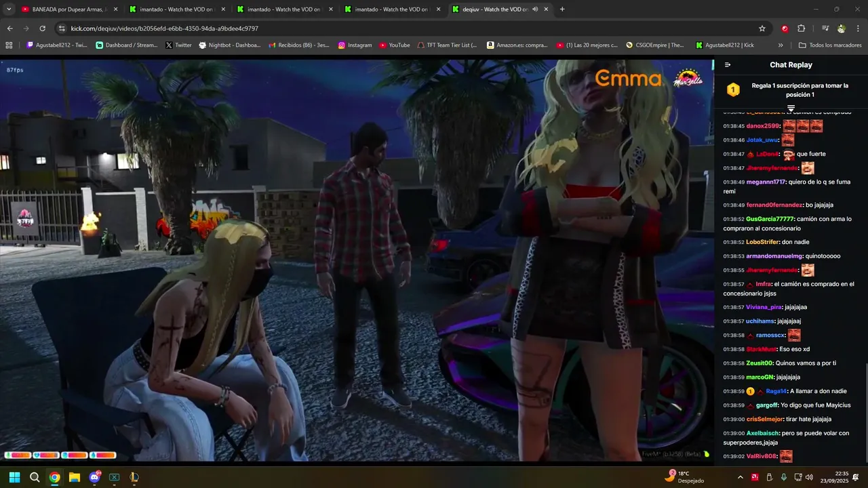Open the Amazon.es bookmark

(517, 45)
